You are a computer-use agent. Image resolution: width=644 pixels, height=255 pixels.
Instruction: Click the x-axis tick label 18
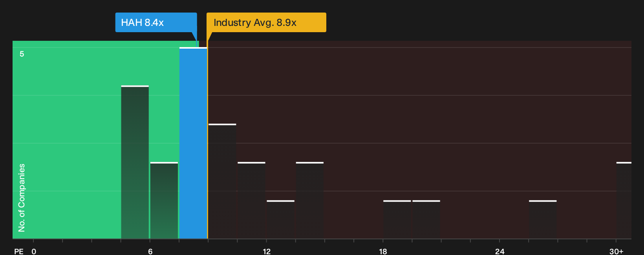tap(383, 251)
